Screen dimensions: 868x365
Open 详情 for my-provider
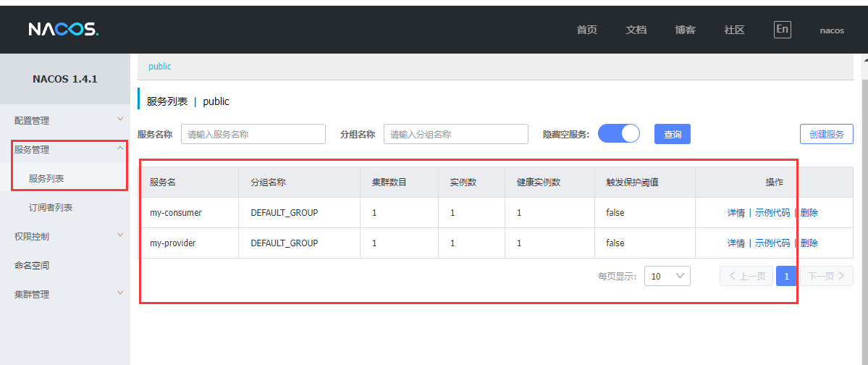736,243
